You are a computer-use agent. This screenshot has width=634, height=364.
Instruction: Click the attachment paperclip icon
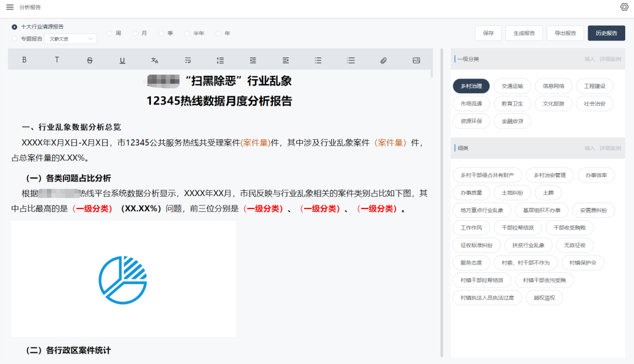(x=383, y=60)
